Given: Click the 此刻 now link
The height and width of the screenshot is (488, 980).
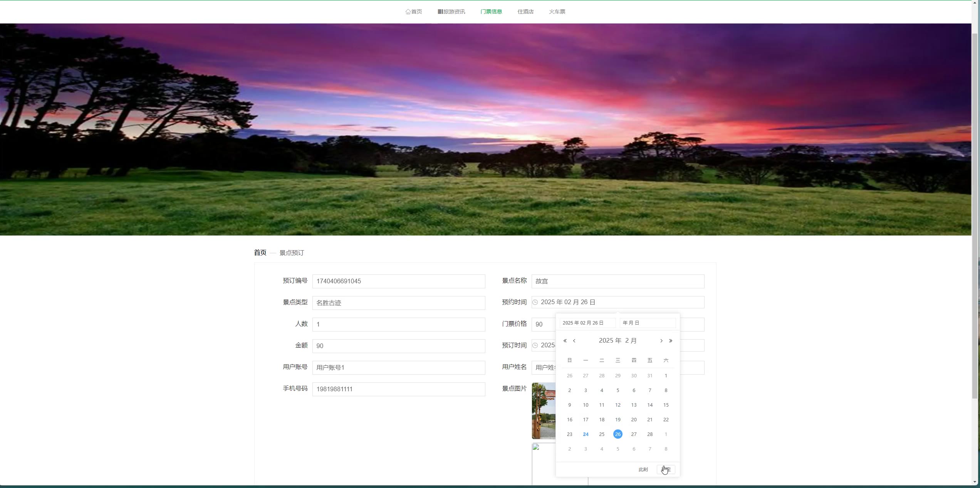Looking at the screenshot, I should [x=643, y=469].
